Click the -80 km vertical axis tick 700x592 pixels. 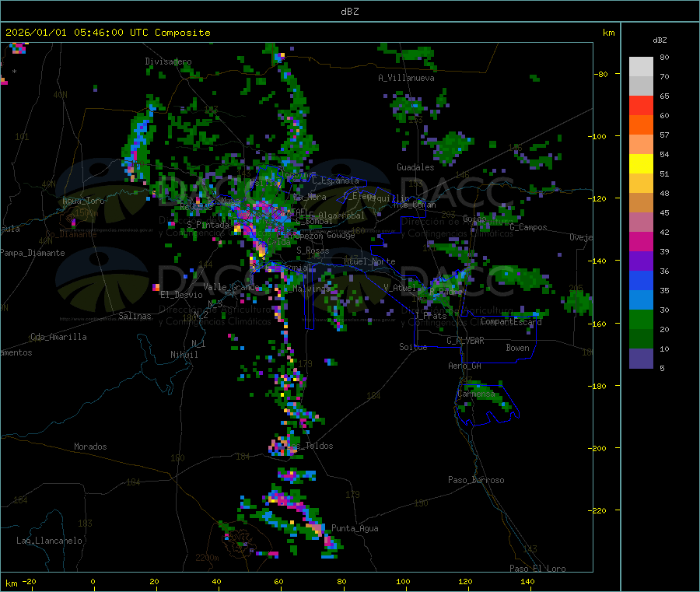[x=601, y=74]
